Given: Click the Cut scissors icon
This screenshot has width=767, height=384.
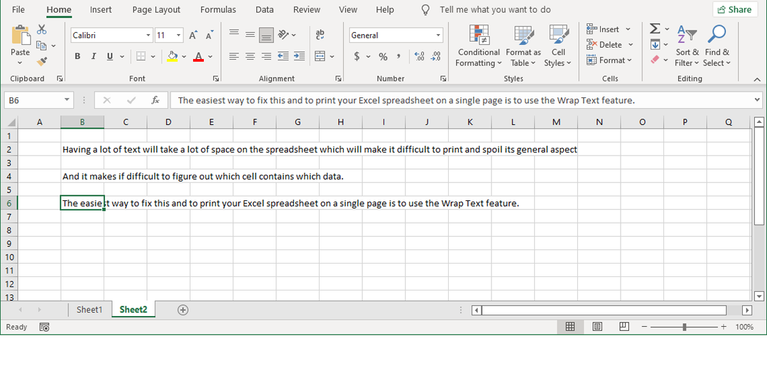Looking at the screenshot, I should 42,29.
